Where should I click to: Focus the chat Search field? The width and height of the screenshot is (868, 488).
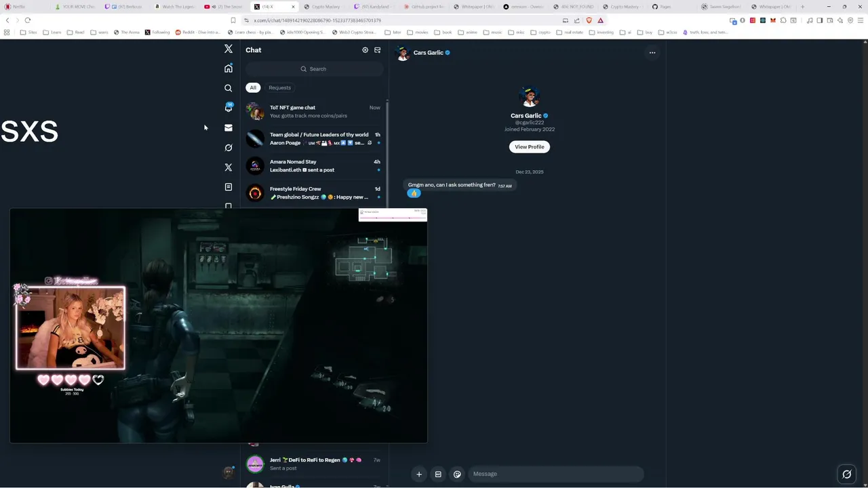(x=313, y=68)
